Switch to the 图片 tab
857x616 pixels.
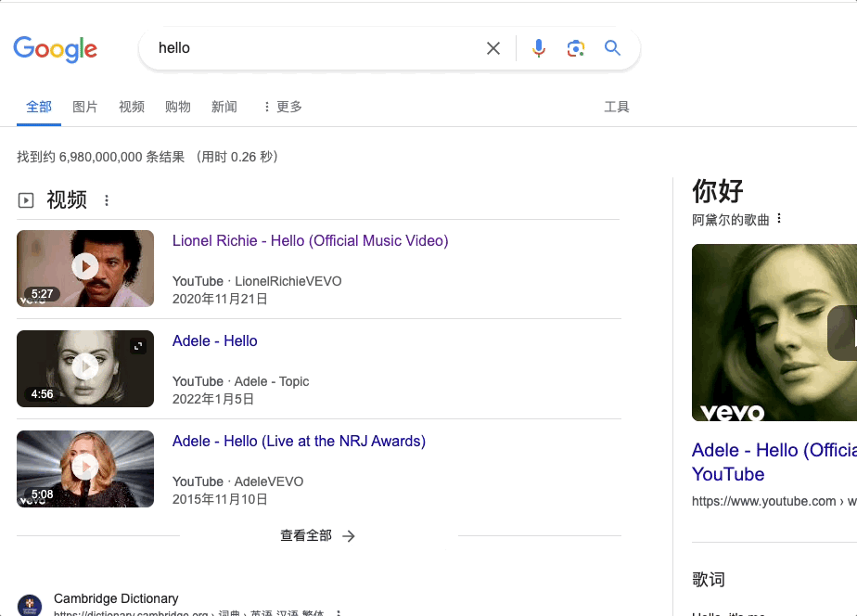click(85, 107)
